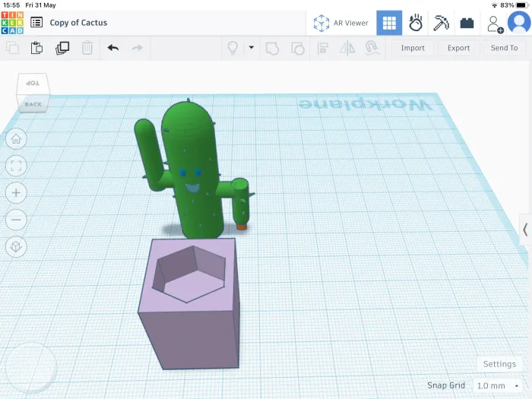Click the Paste clipboard icon
Image resolution: width=532 pixels, height=399 pixels.
(x=36, y=48)
